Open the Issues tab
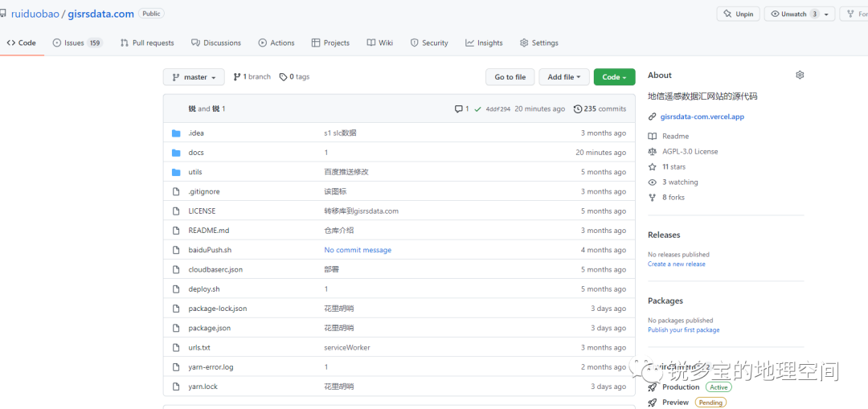The width and height of the screenshot is (868, 409). click(x=77, y=43)
